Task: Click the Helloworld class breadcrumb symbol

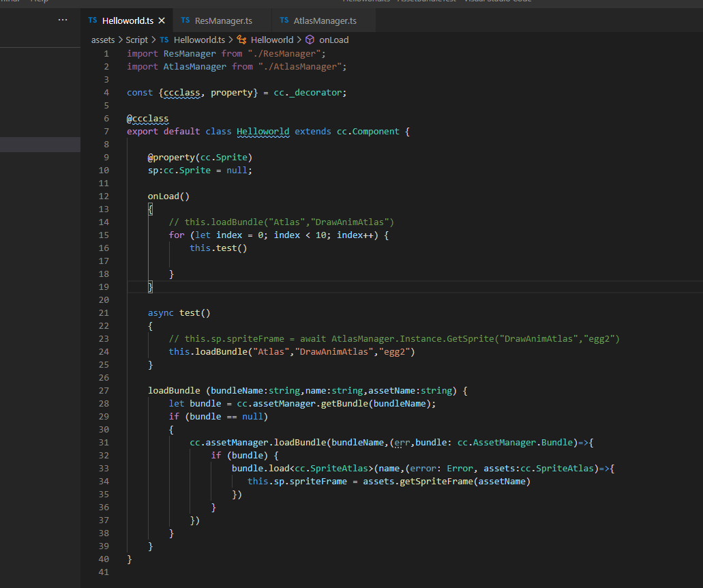Action: pos(272,40)
